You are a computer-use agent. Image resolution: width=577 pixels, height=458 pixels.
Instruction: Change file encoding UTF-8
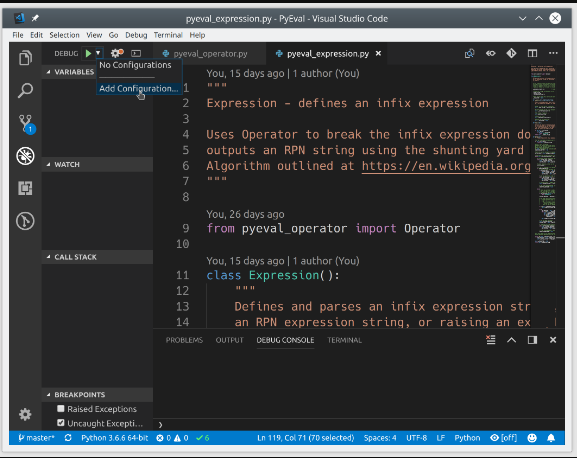(x=416, y=438)
